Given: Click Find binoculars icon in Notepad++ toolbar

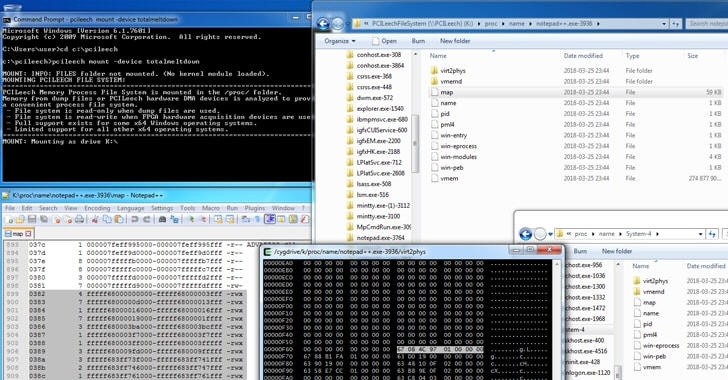Looking at the screenshot, I should click(162, 219).
